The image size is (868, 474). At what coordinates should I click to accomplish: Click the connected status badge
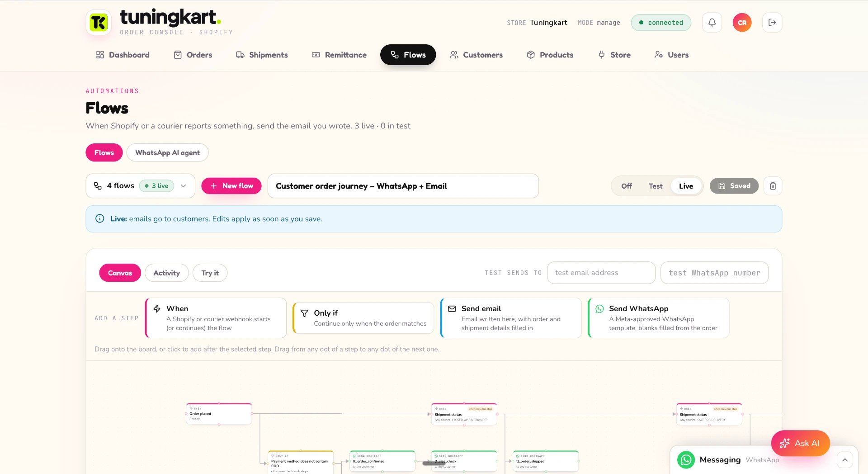660,22
